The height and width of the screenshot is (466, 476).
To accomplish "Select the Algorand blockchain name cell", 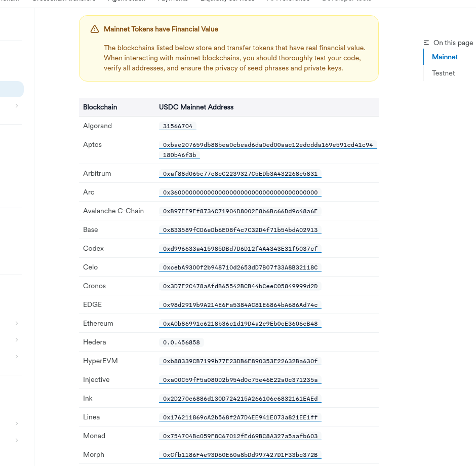I will (97, 126).
